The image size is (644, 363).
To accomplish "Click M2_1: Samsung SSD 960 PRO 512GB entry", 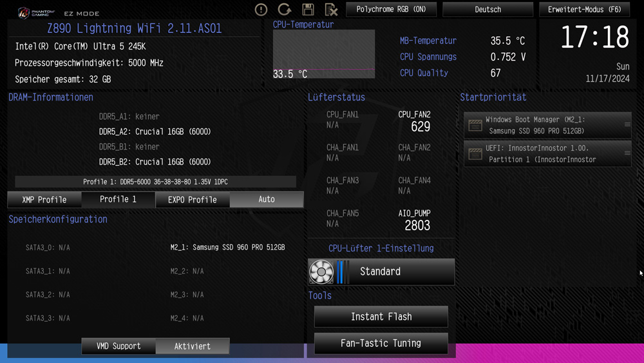I will (227, 248).
